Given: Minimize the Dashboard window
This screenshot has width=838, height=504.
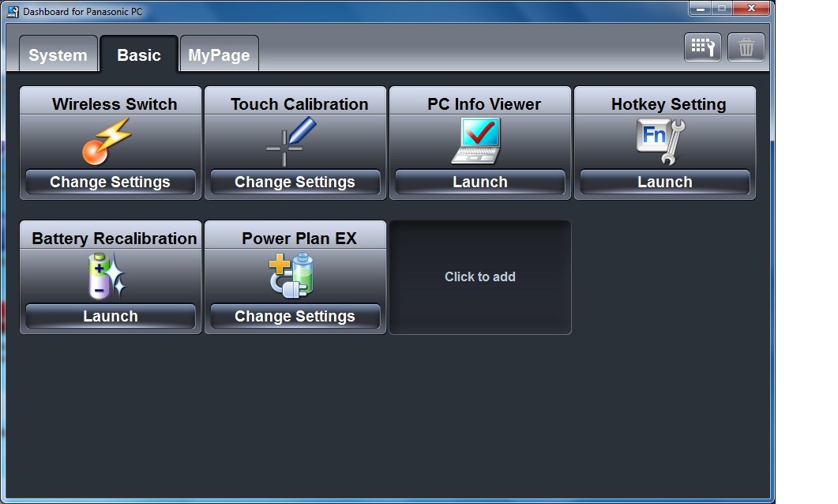Looking at the screenshot, I should point(700,9).
